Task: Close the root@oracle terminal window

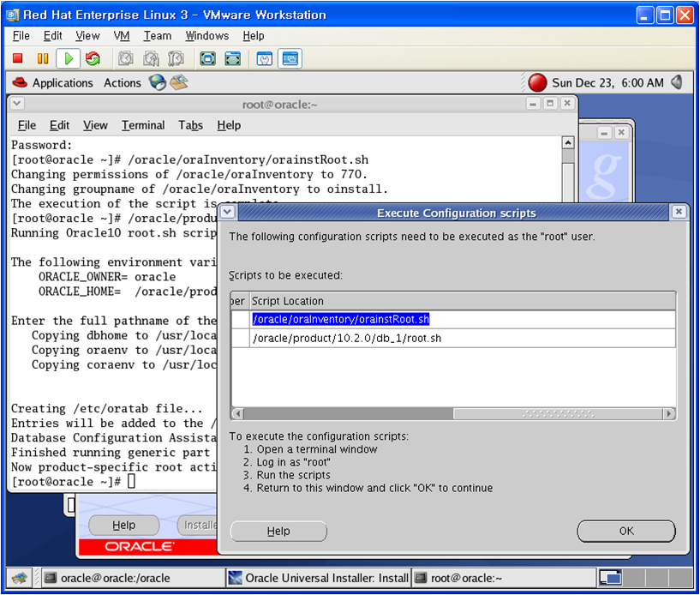Action: coord(567,104)
